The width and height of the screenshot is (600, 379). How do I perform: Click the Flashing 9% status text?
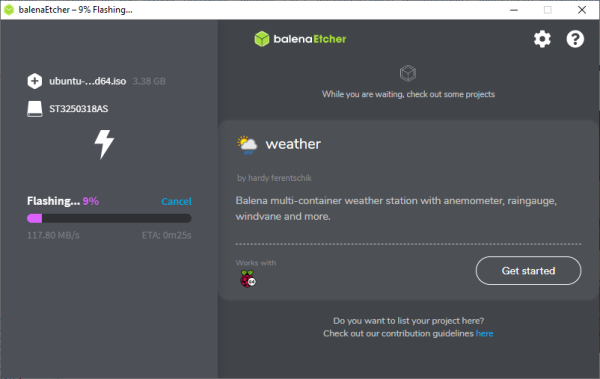[x=63, y=201]
